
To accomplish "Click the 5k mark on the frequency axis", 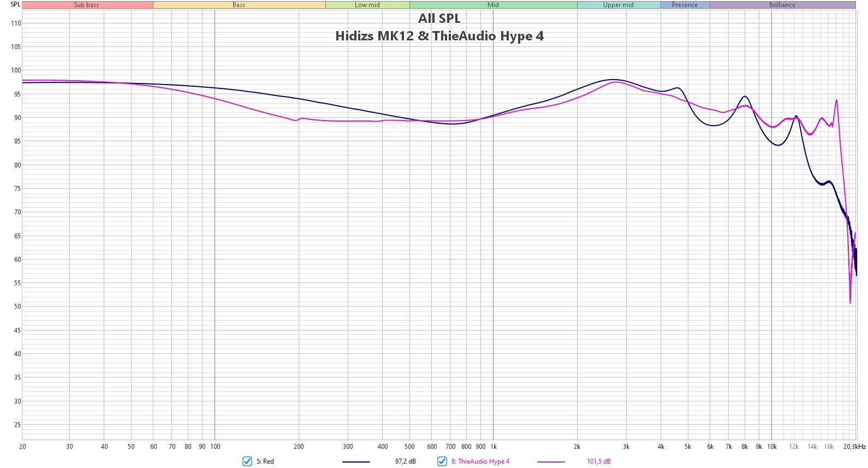I will (688, 447).
